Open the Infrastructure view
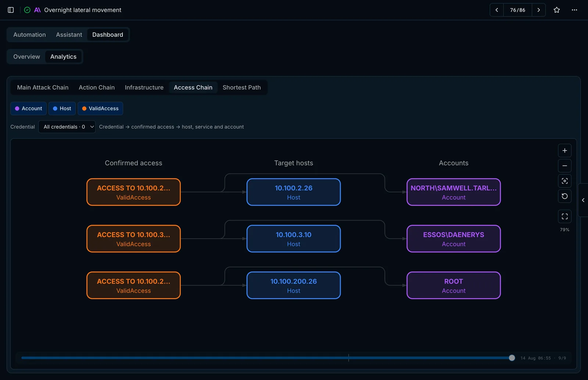This screenshot has width=588, height=380. [144, 87]
